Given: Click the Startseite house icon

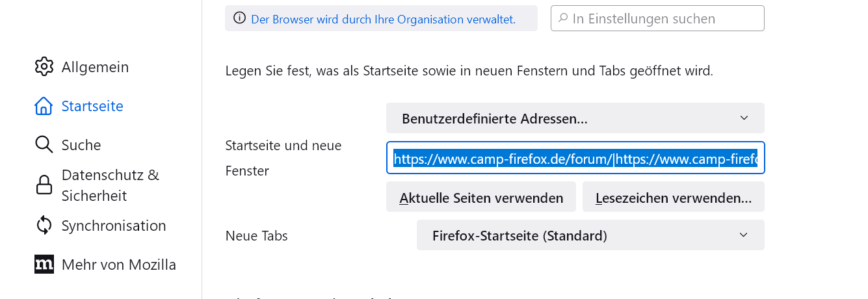Looking at the screenshot, I should click(44, 106).
